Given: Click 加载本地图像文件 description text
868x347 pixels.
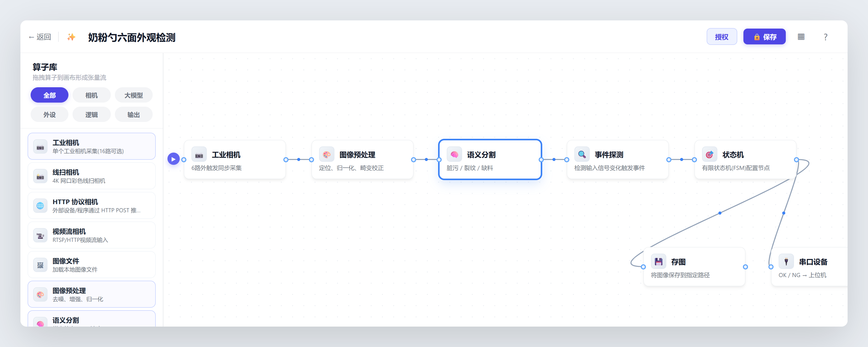Looking at the screenshot, I should (75, 269).
